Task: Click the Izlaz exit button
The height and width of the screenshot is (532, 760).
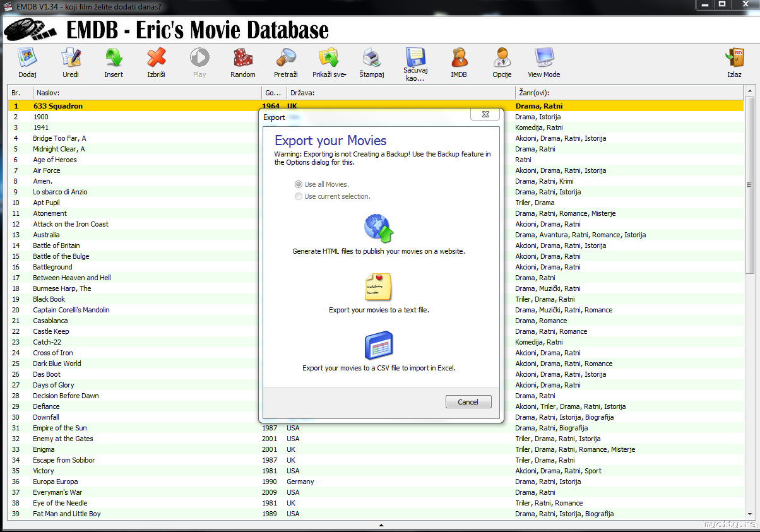Action: [734, 62]
